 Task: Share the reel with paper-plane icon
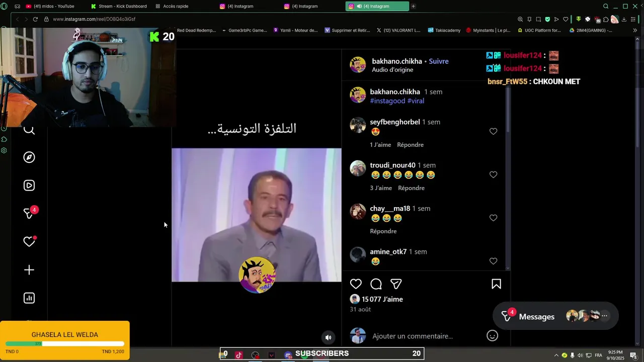[x=396, y=284]
